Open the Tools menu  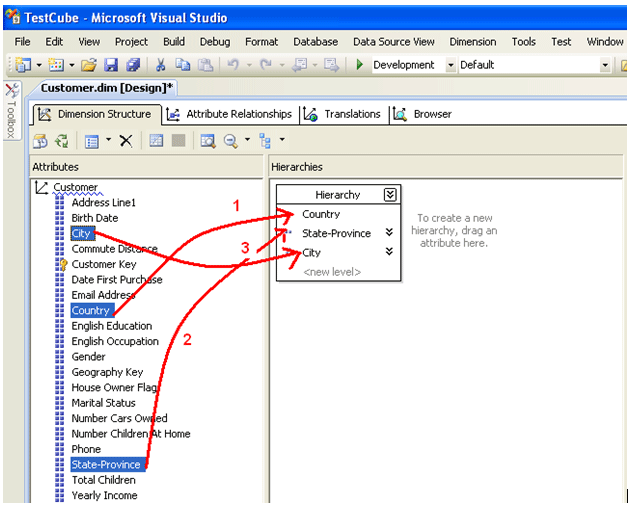tap(523, 42)
